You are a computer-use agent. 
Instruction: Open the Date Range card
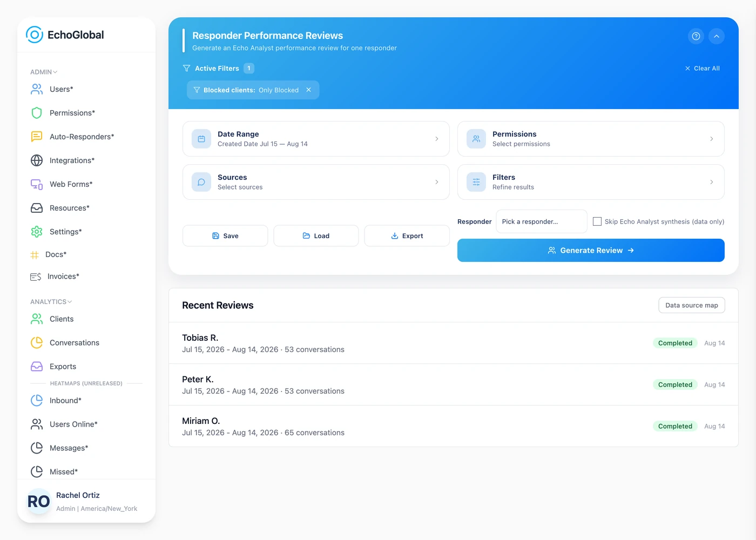[316, 139]
